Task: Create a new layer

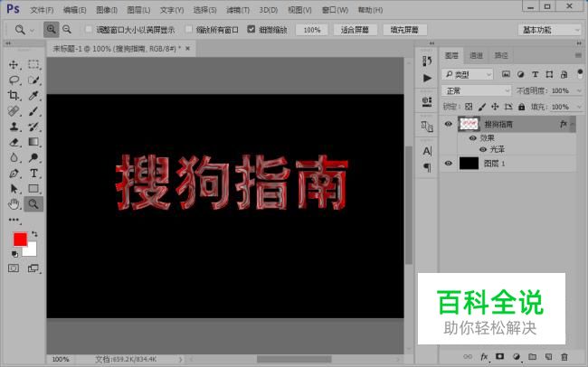Action: tap(548, 356)
